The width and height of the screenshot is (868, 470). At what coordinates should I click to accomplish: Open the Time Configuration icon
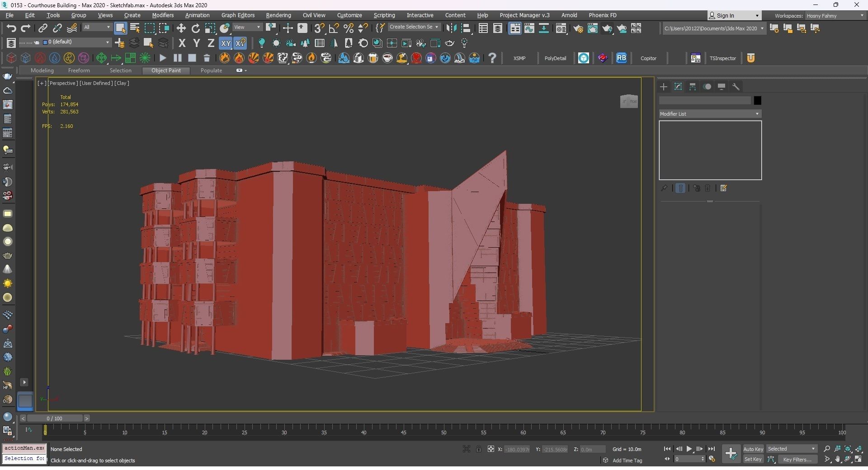(712, 459)
